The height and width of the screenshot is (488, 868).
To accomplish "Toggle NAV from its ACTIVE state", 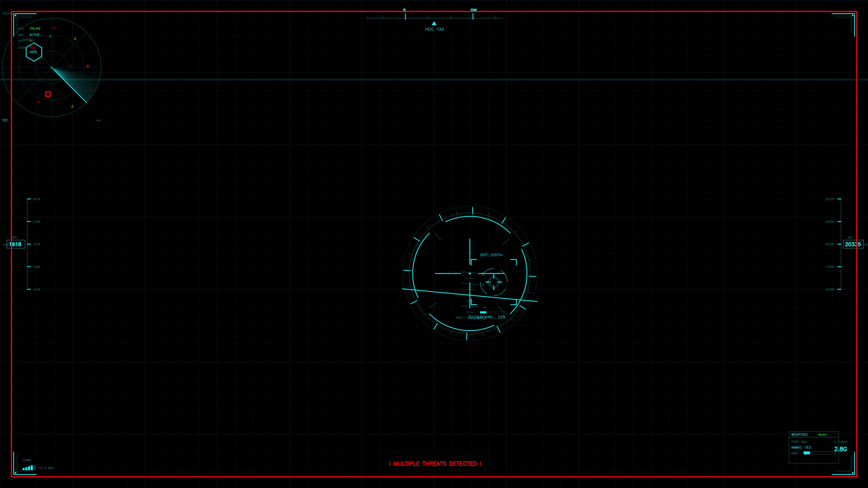I will [34, 35].
